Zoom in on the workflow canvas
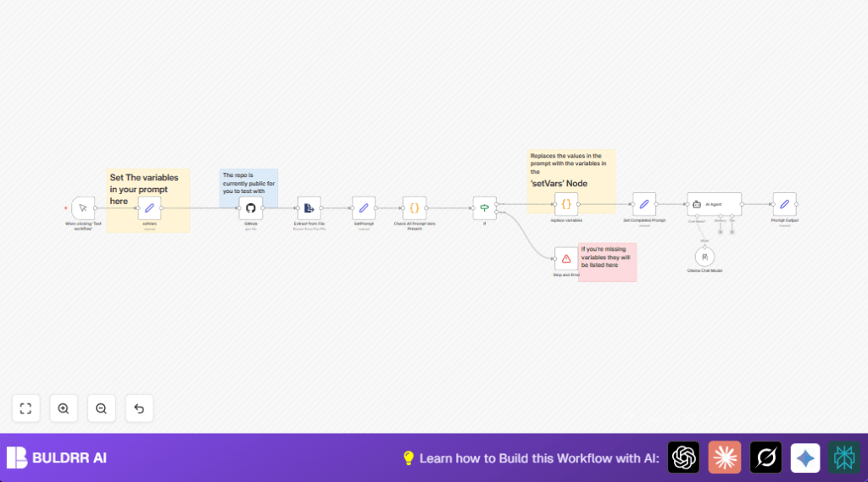Viewport: 868px width, 482px height. coord(64,408)
